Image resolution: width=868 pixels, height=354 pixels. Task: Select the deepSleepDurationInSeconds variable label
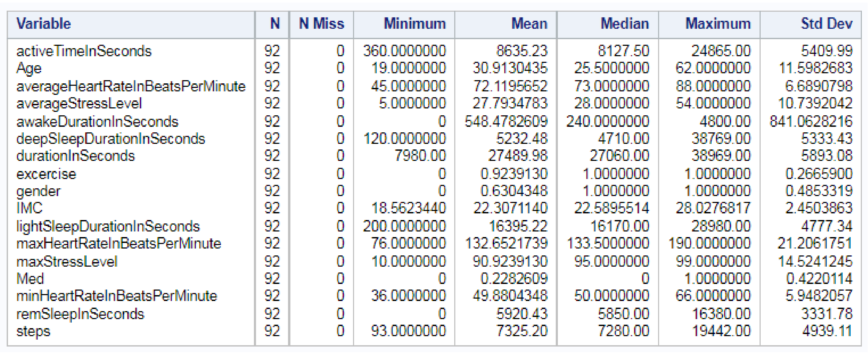(111, 139)
